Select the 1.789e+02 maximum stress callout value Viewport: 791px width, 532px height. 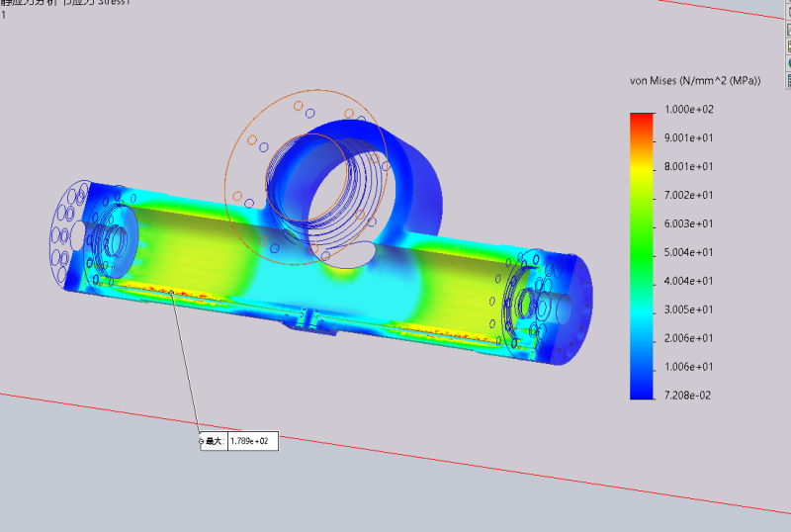pyautogui.click(x=251, y=441)
